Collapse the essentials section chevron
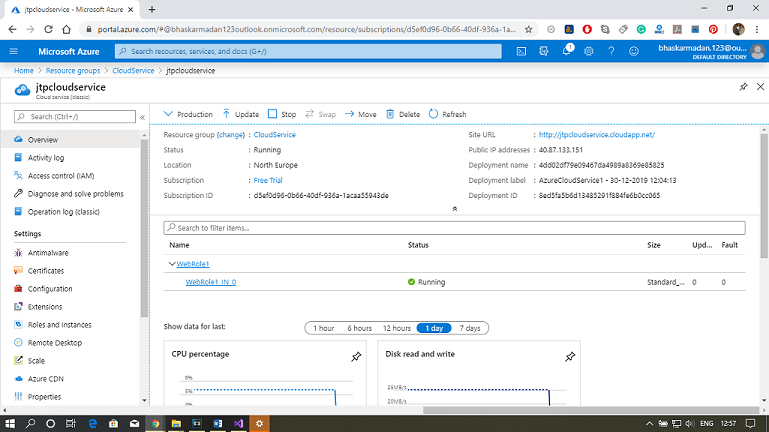The height and width of the screenshot is (432, 769). (x=455, y=209)
